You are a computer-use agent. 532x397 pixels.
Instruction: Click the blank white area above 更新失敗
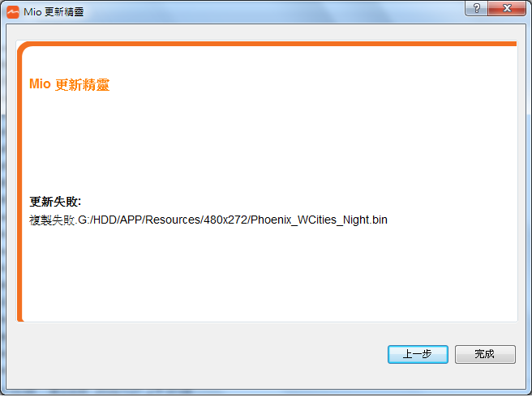pyautogui.click(x=268, y=143)
